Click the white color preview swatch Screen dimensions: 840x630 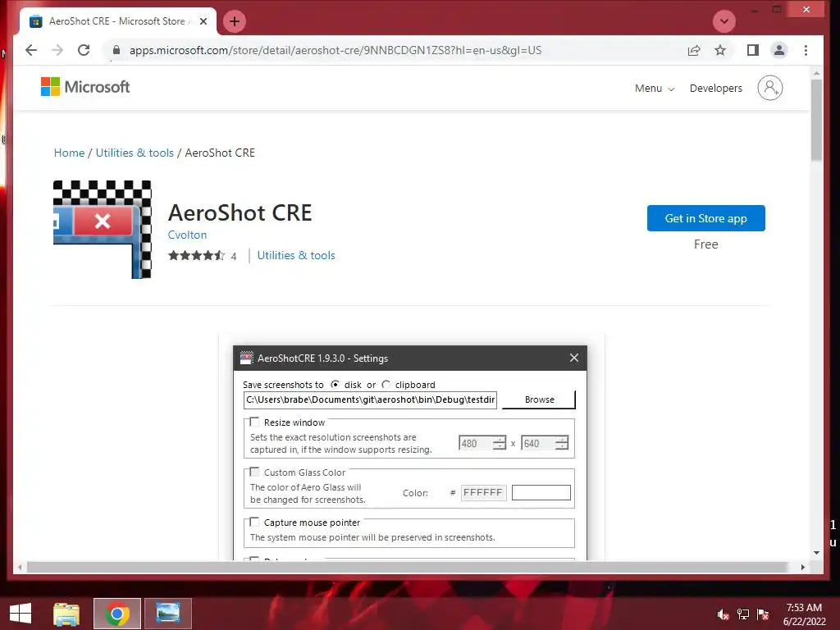coord(541,492)
